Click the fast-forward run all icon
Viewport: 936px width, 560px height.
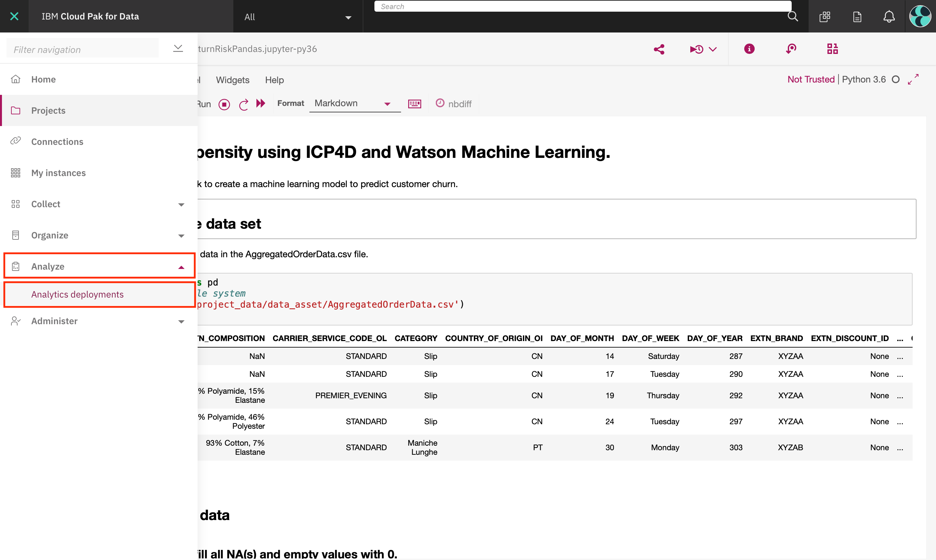261,103
